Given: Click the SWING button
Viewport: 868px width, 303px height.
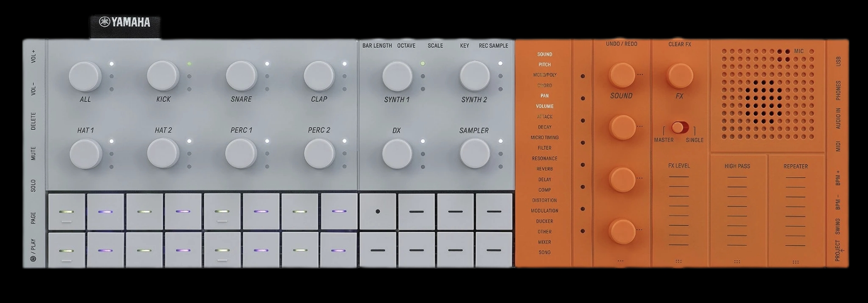Looking at the screenshot, I should tap(838, 226).
